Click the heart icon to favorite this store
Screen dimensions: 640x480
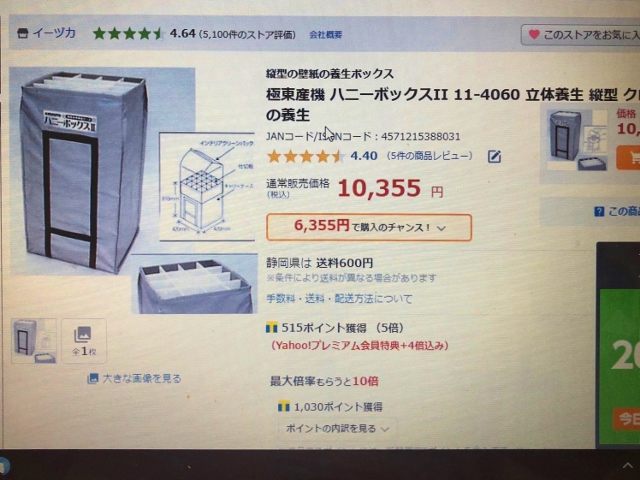pyautogui.click(x=534, y=35)
